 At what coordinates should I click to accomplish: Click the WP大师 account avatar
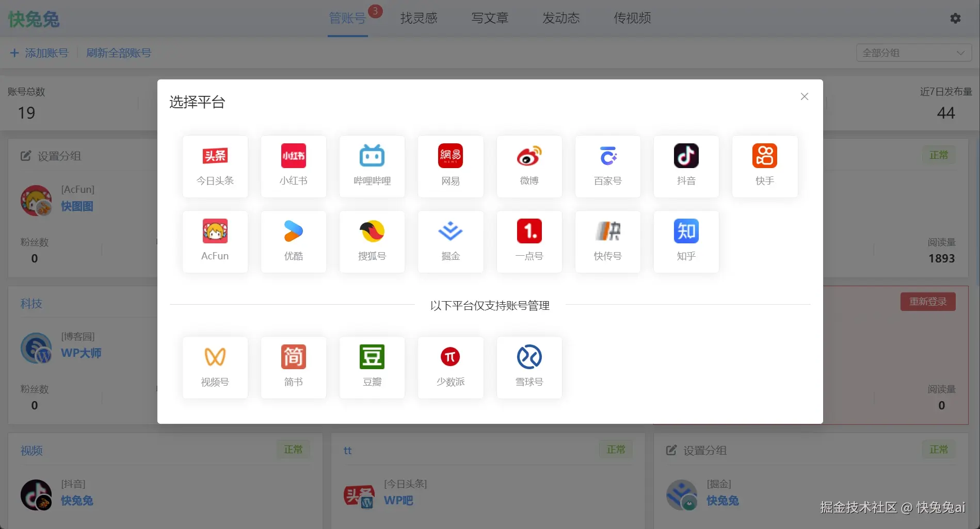click(x=36, y=348)
